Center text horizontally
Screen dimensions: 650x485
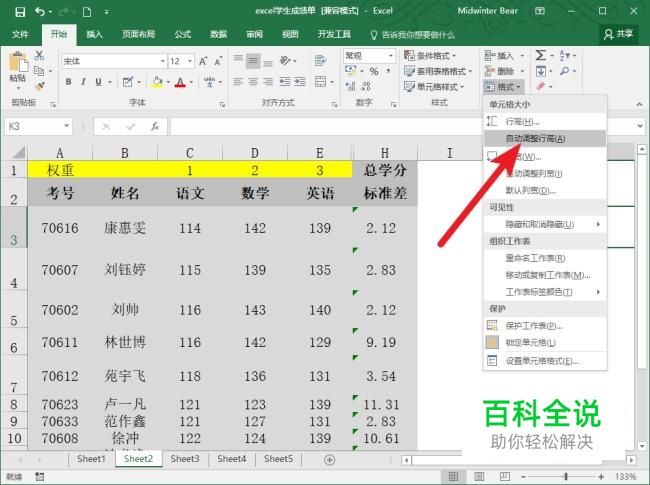coord(253,82)
